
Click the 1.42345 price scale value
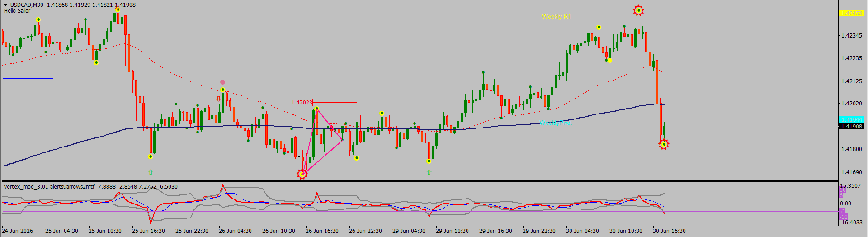tap(852, 35)
